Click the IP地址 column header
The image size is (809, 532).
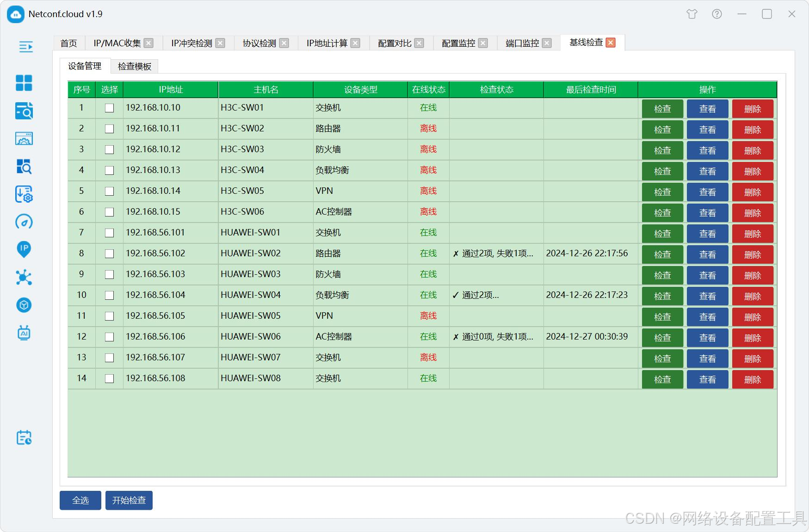171,90
